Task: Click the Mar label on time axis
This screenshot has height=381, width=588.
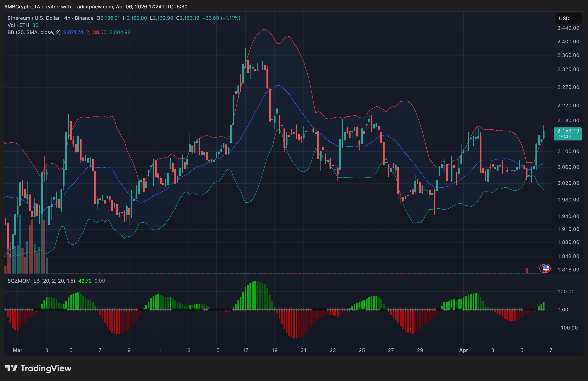Action: pos(17,350)
